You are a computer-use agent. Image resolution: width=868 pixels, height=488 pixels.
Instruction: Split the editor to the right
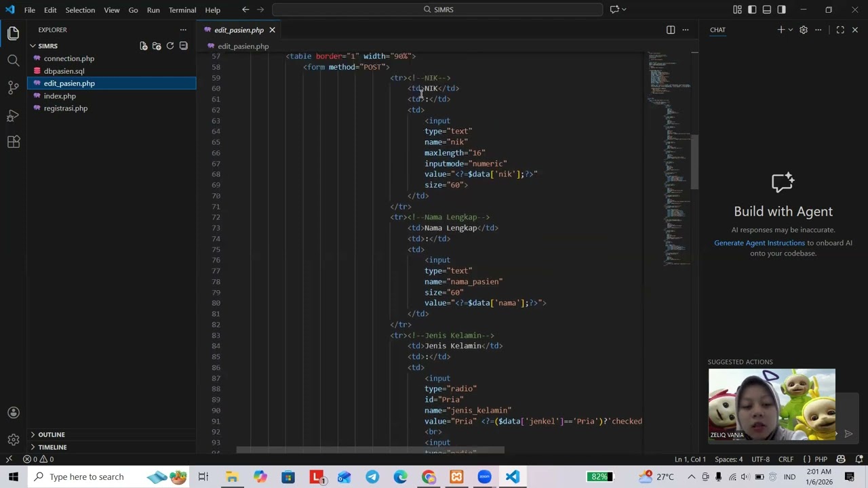click(671, 30)
